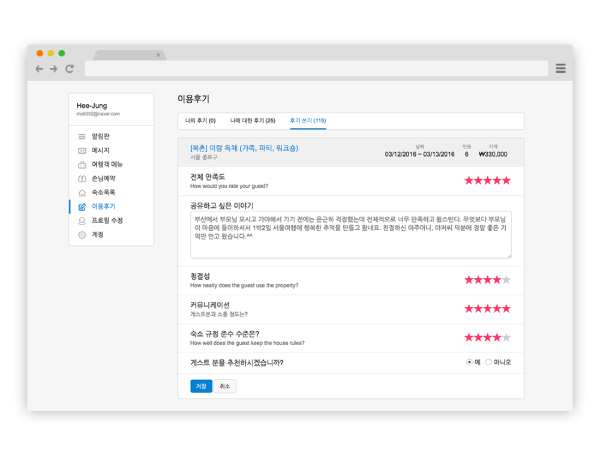Set 청결성 rating to two stars
600x450 pixels.
pos(478,280)
